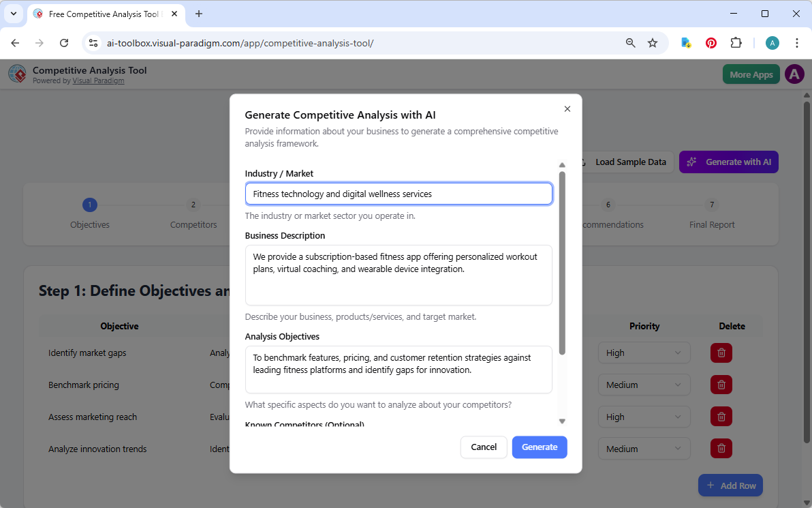Click the page zoom magnifier icon
This screenshot has width=812, height=508.
[630, 42]
